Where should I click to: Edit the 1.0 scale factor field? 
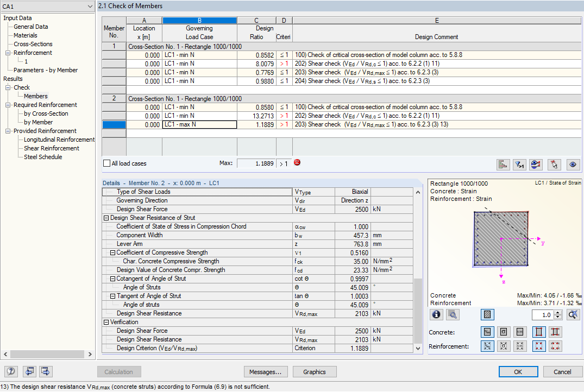coord(543,315)
